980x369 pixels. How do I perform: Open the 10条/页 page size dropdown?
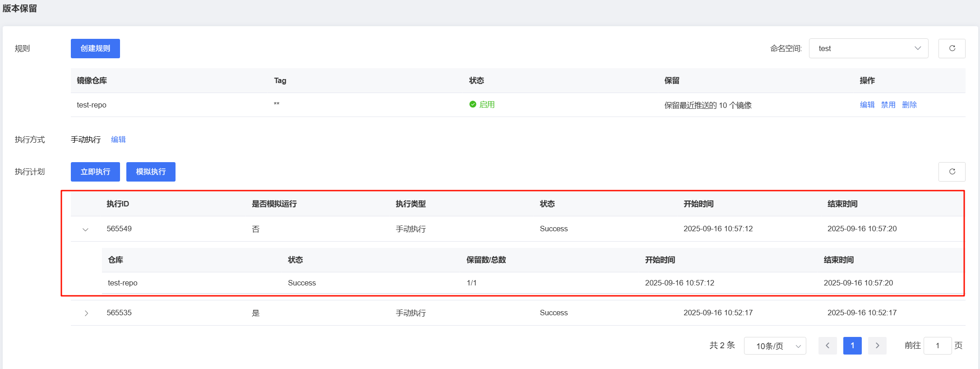pos(775,346)
